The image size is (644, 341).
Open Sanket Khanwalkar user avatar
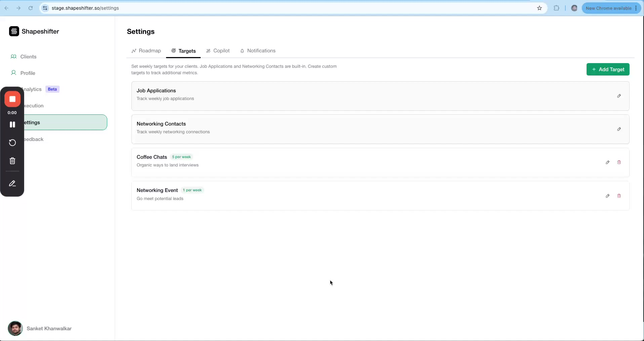pyautogui.click(x=15, y=329)
